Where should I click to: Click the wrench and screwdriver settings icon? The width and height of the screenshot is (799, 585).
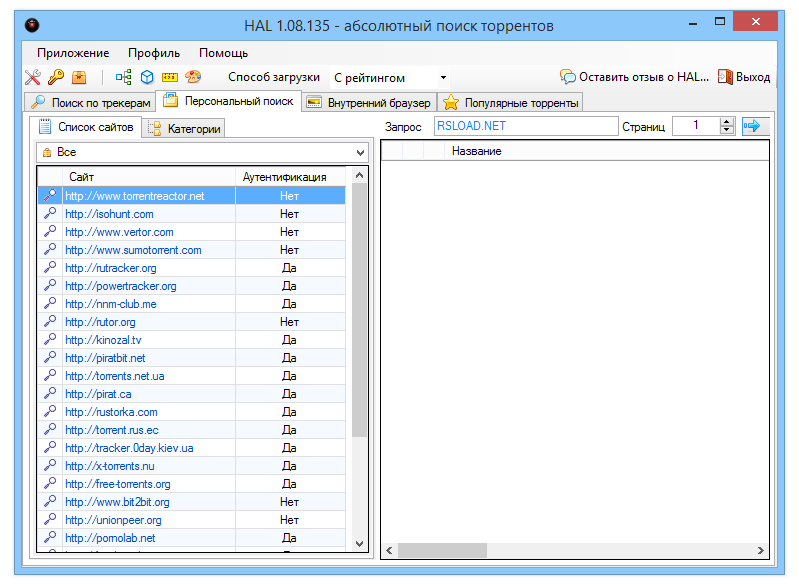(x=32, y=77)
